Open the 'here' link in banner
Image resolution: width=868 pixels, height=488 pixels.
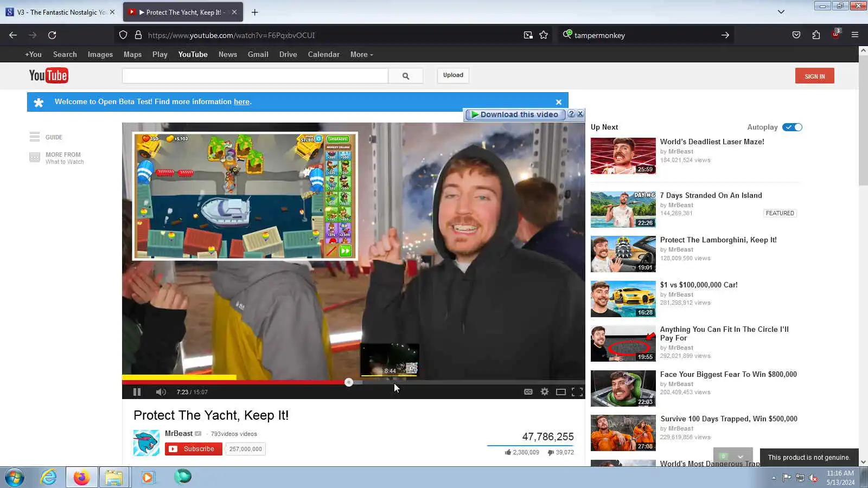click(241, 101)
